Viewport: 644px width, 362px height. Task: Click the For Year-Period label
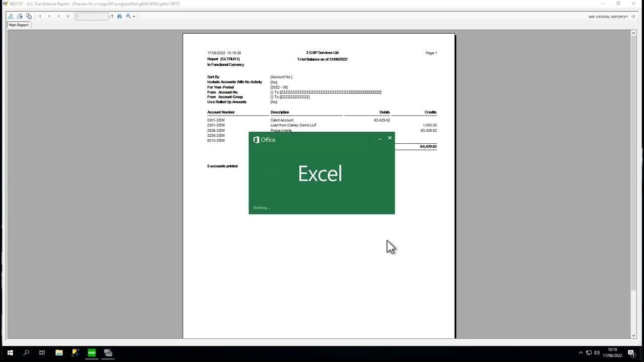220,87
